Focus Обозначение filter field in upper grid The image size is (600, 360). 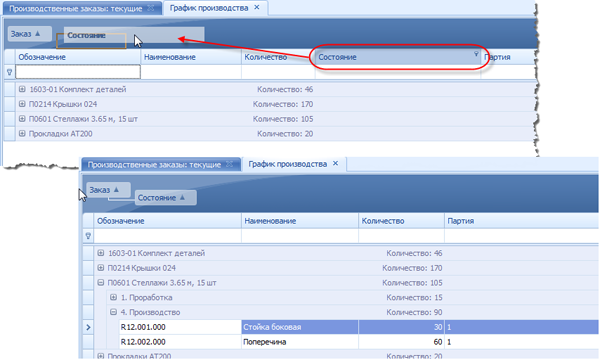coord(78,72)
